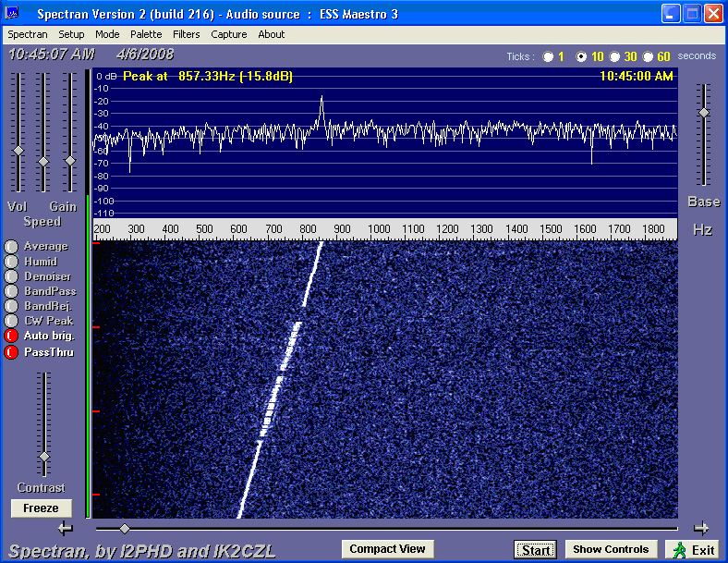Image resolution: width=728 pixels, height=563 pixels.
Task: Switch to Compact View
Action: point(387,549)
